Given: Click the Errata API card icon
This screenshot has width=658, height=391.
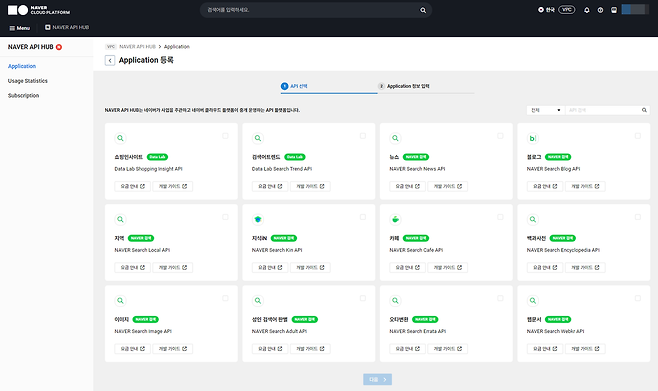Looking at the screenshot, I should coord(395,301).
